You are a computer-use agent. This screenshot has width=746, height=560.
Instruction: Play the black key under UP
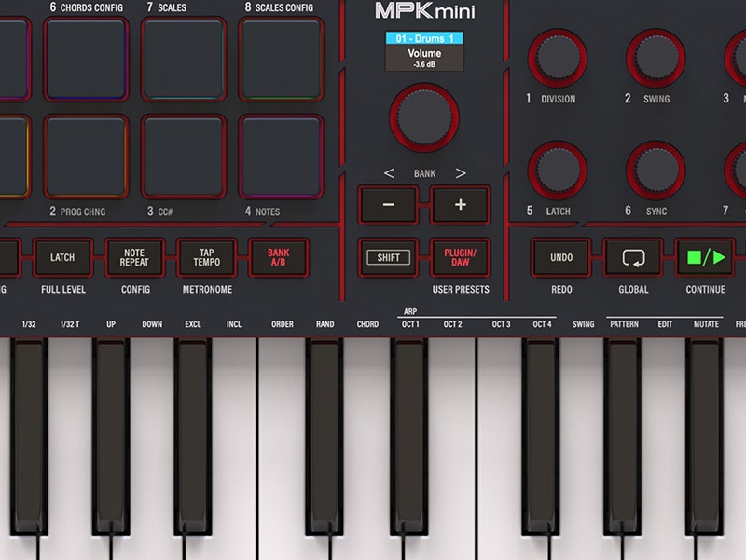point(111,435)
